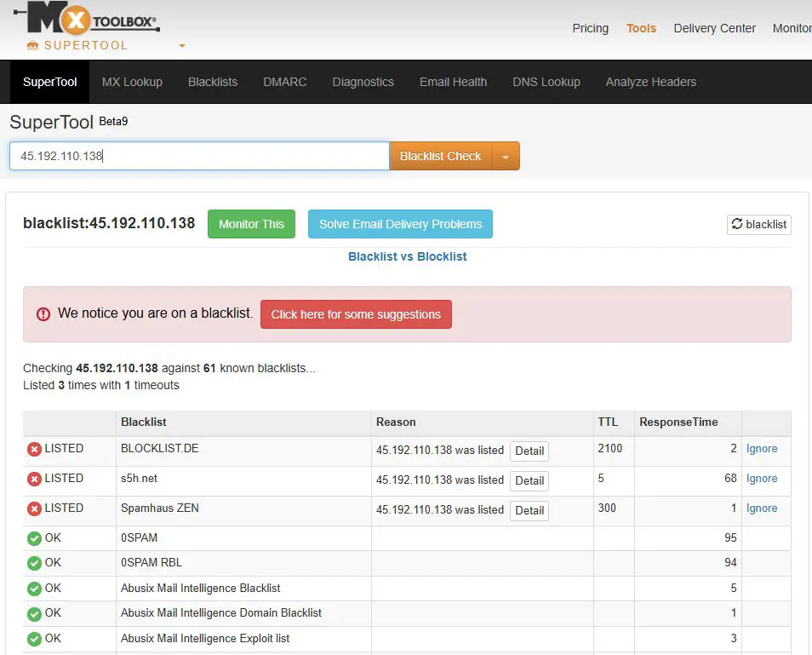
Task: Select the BLOCKLIST.DE blacklist name
Action: 159,448
